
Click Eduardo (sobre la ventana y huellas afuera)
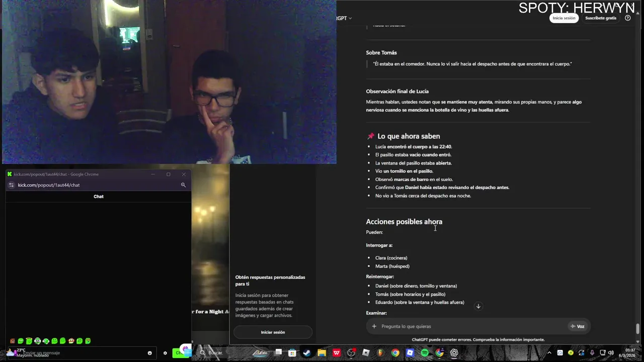click(x=420, y=302)
